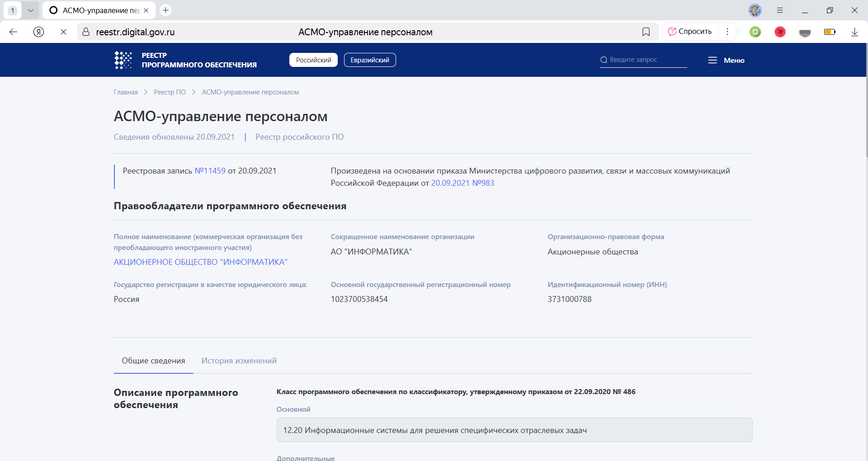
Task: Open the browser three-dot menu
Action: pyautogui.click(x=728, y=32)
